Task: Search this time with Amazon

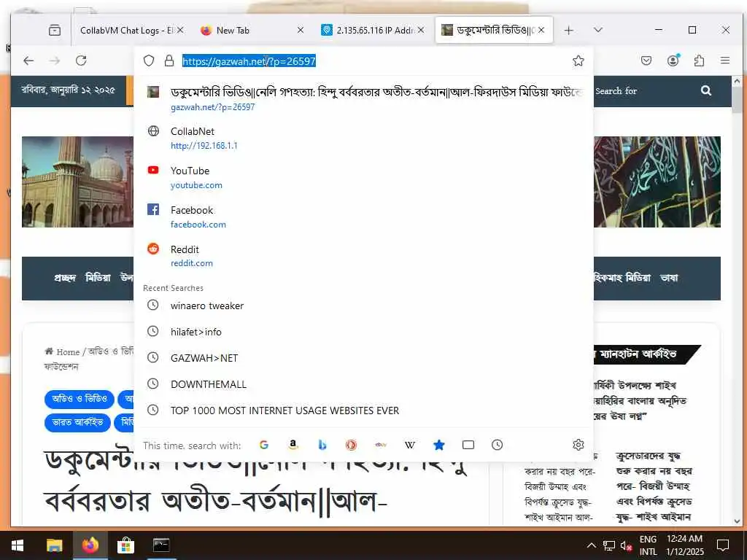Action: tap(293, 445)
